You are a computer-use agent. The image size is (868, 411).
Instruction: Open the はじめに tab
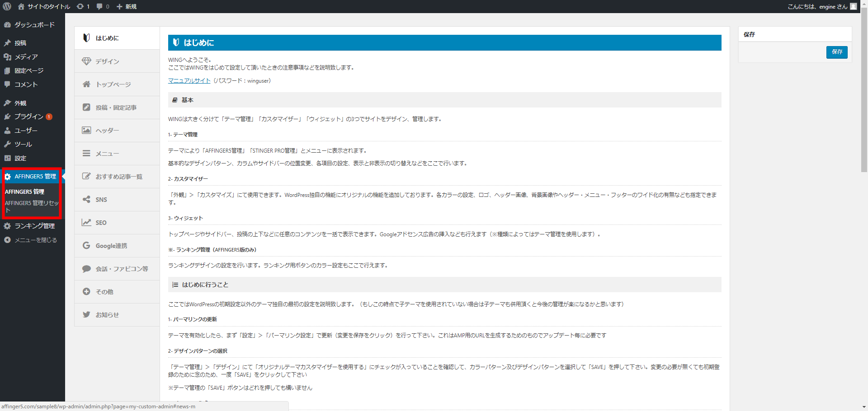[x=117, y=38]
